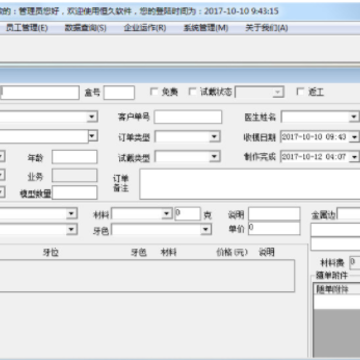Open the combo box beside 订单类型 label

point(48,136)
